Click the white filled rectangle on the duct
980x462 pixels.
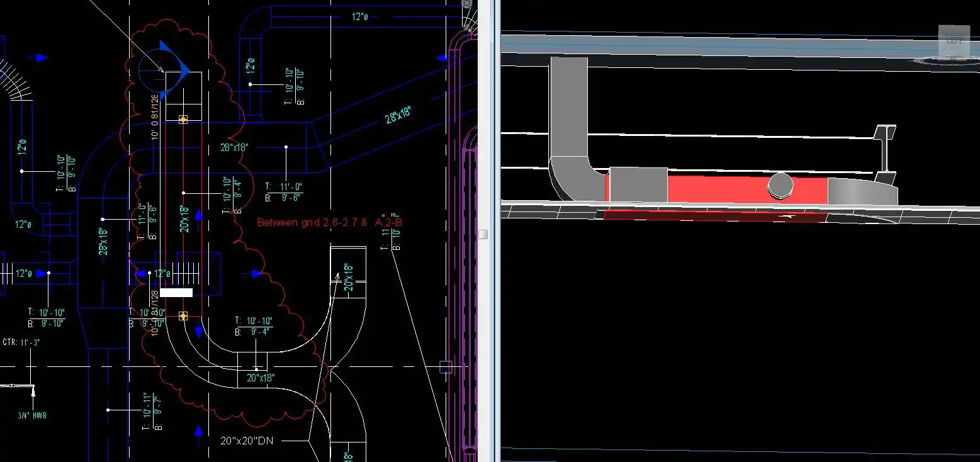[176, 292]
